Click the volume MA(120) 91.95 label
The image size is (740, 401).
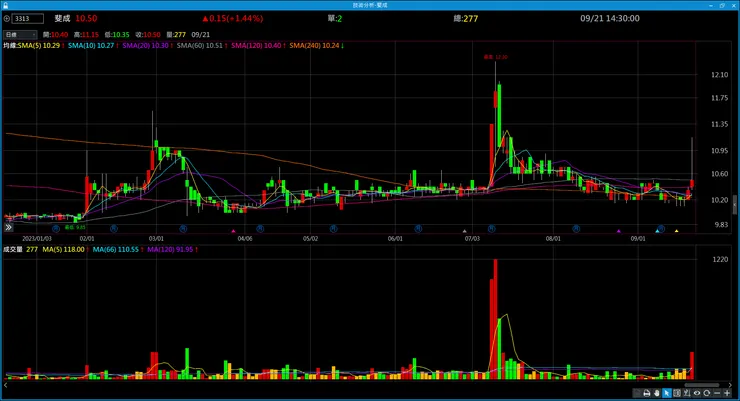point(170,250)
